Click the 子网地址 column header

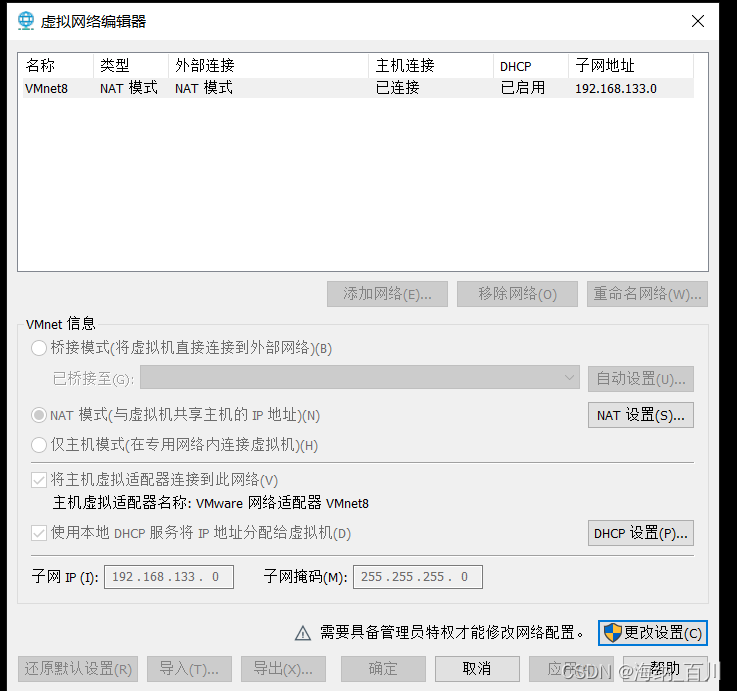pyautogui.click(x=631, y=65)
